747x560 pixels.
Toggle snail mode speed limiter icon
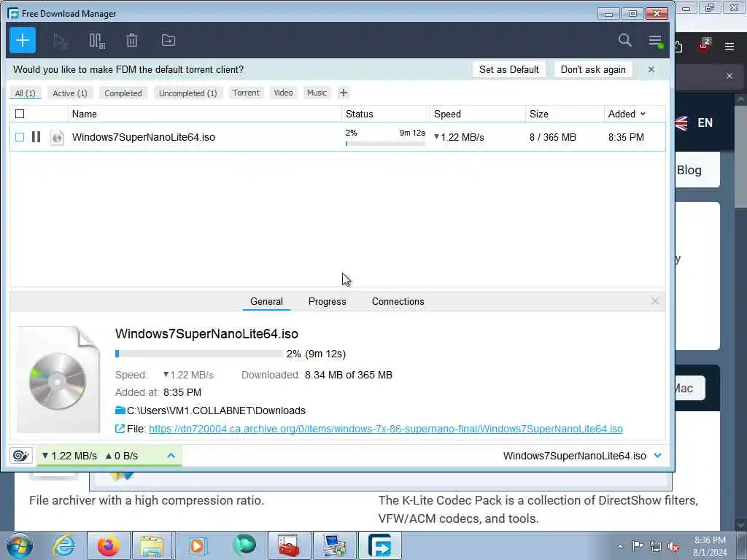[21, 456]
